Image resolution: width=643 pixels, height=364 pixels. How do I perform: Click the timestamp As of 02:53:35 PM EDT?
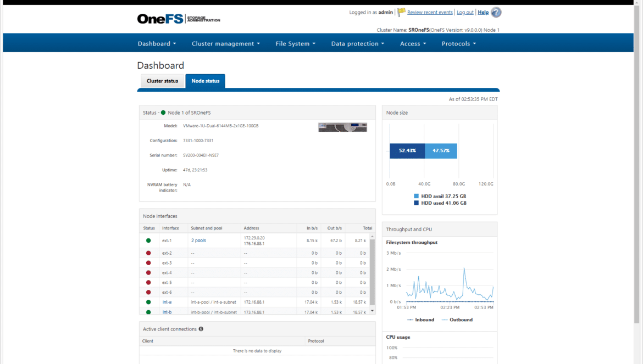473,99
